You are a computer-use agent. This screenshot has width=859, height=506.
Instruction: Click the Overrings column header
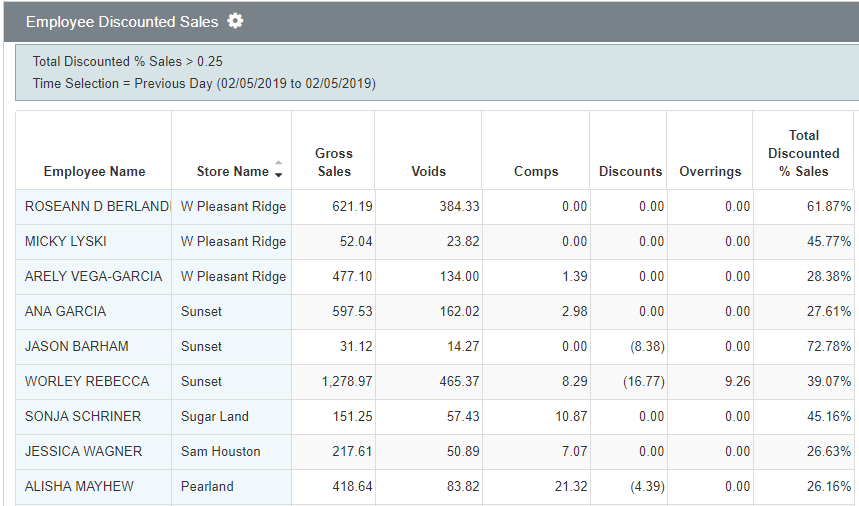click(x=710, y=171)
